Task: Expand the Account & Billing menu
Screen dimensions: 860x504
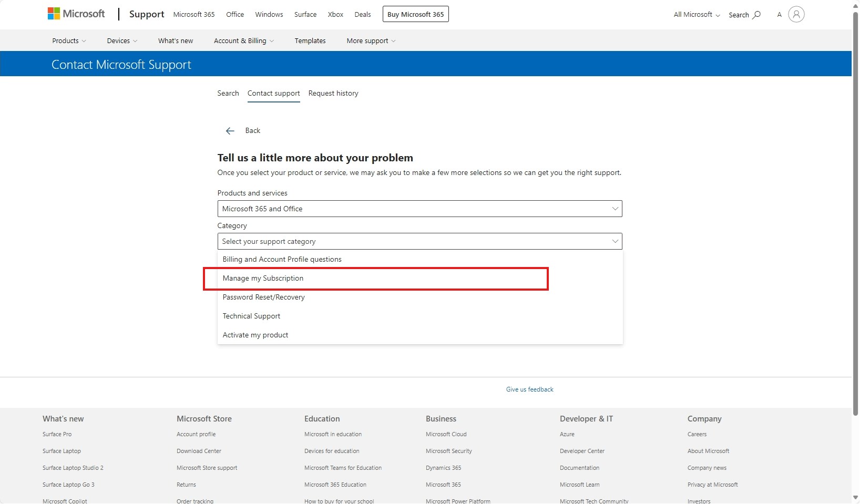Action: click(244, 40)
